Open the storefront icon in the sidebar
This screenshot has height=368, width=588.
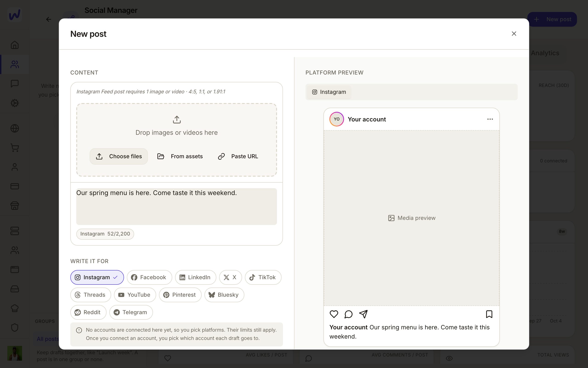pos(14,205)
